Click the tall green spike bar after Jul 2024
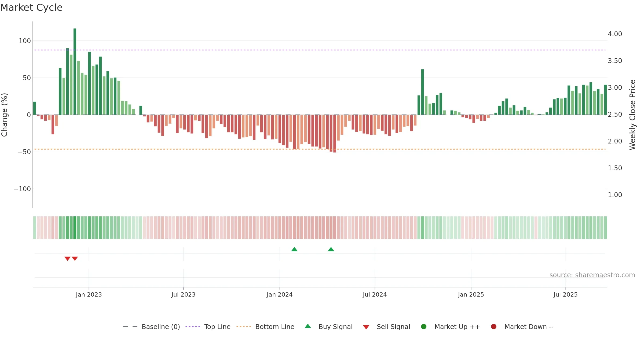Screen dimensions: 644x362 click(x=422, y=92)
